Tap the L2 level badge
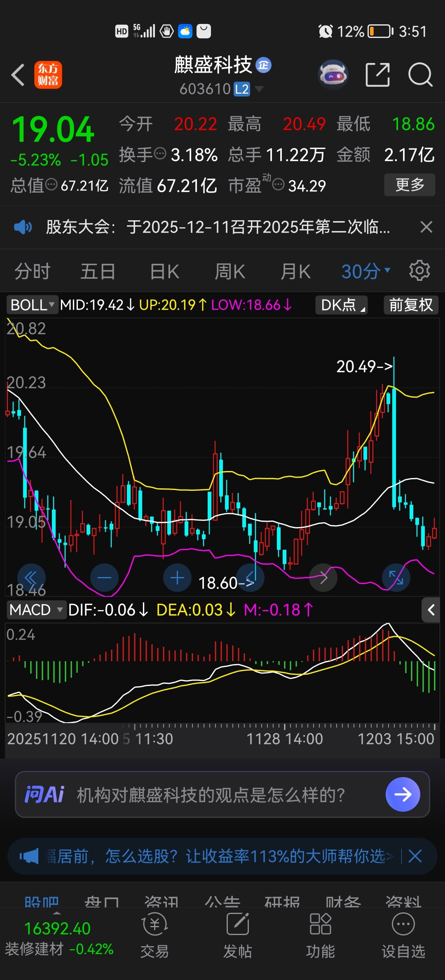This screenshot has height=980, width=445. (242, 89)
